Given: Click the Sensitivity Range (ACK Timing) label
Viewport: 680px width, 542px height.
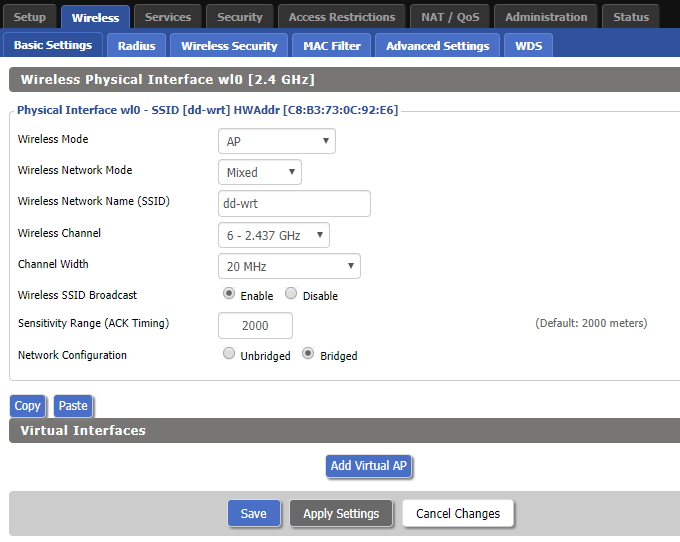Looking at the screenshot, I should (x=93, y=323).
